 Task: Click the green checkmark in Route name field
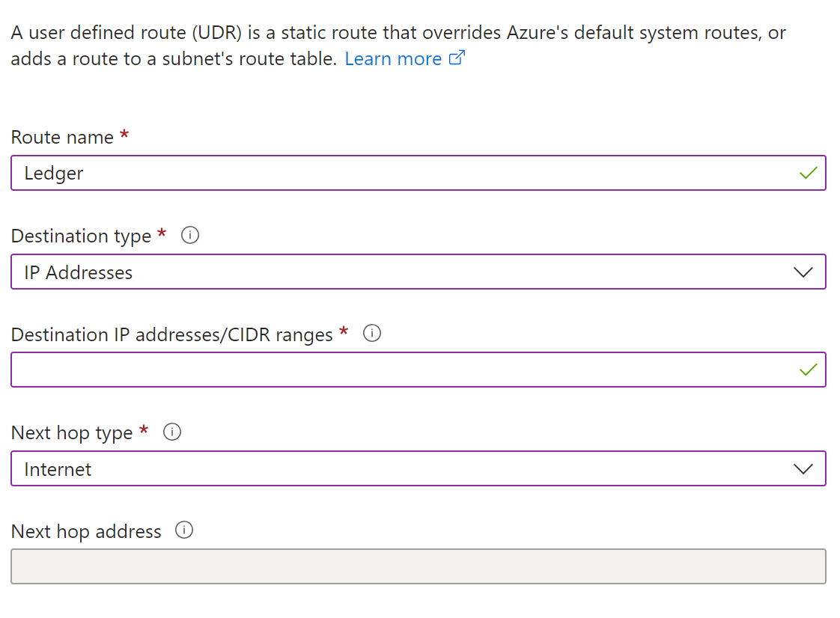pyautogui.click(x=808, y=173)
